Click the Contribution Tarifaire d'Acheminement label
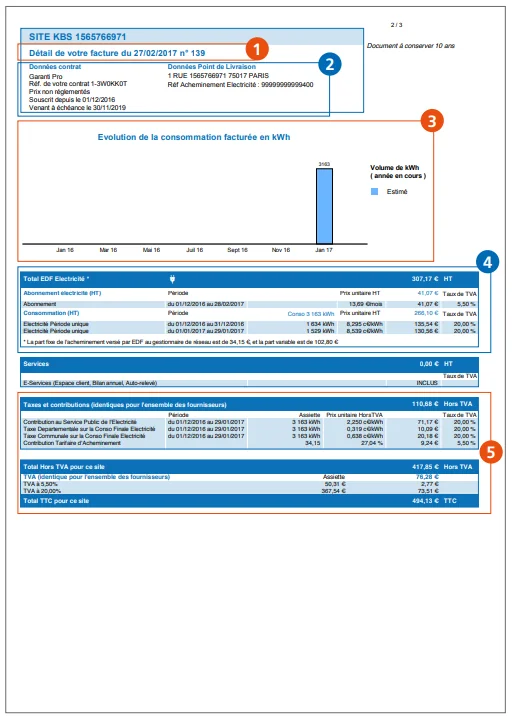This screenshot has width=512, height=718. coord(72,443)
